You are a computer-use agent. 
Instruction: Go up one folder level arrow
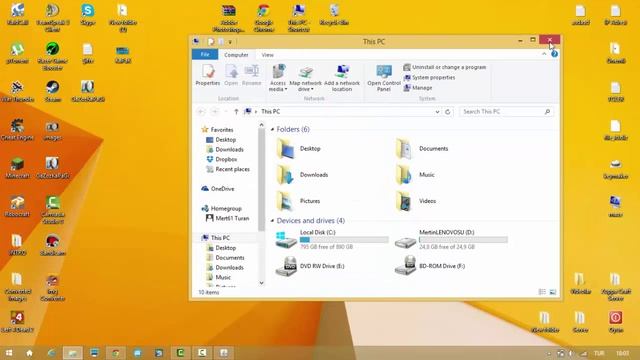(236, 111)
